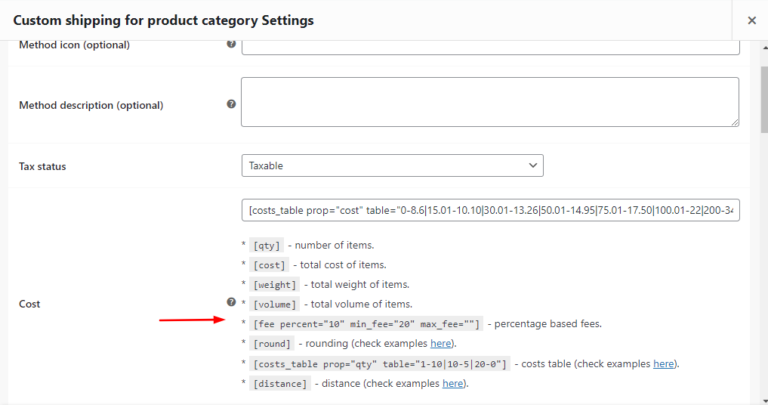Viewport: 768px width, 405px height.
Task: Click the [costs_table prop="qty"] example shortcode
Action: tap(380, 364)
